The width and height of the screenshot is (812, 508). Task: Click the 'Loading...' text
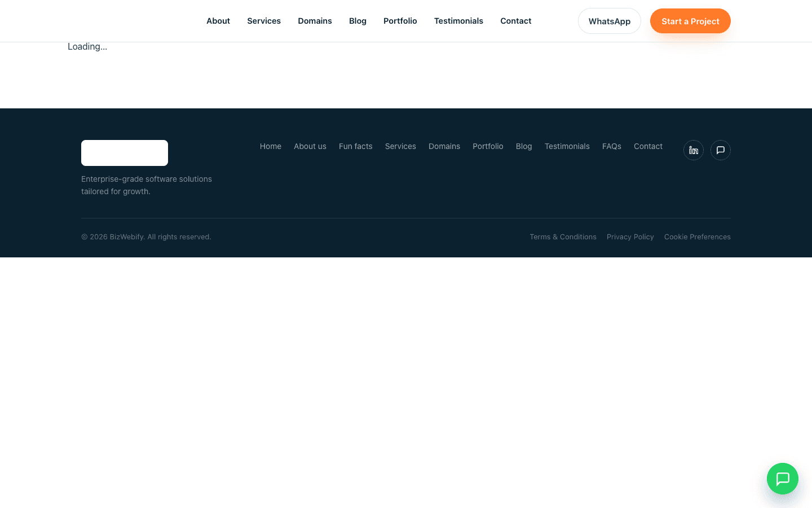pyautogui.click(x=87, y=47)
